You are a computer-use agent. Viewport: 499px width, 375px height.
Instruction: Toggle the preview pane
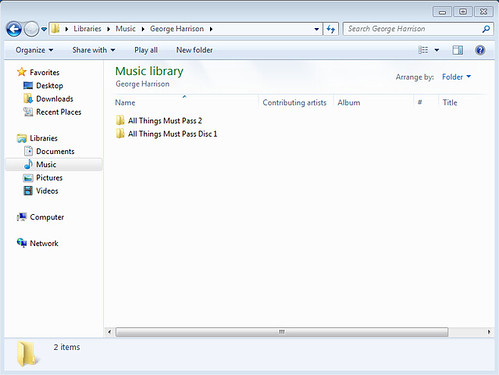coord(458,50)
